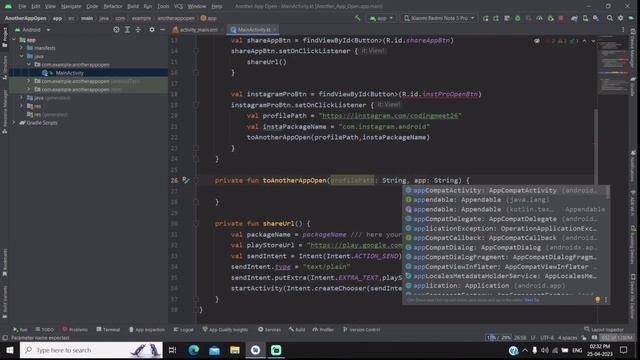The width and height of the screenshot is (640, 360).
Task: Open the VCS menu
Action: (178, 6)
